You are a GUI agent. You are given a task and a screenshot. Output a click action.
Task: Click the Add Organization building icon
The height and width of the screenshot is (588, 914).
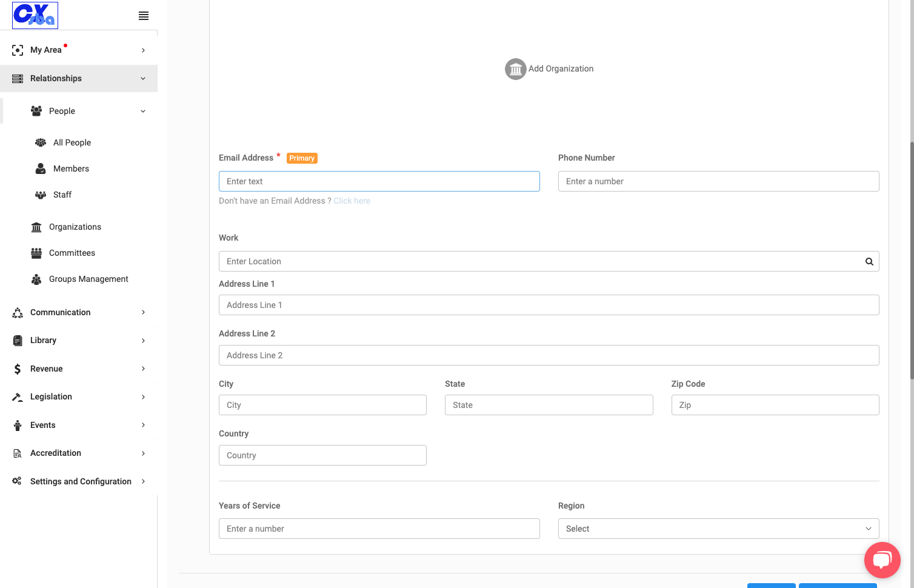[x=516, y=69]
